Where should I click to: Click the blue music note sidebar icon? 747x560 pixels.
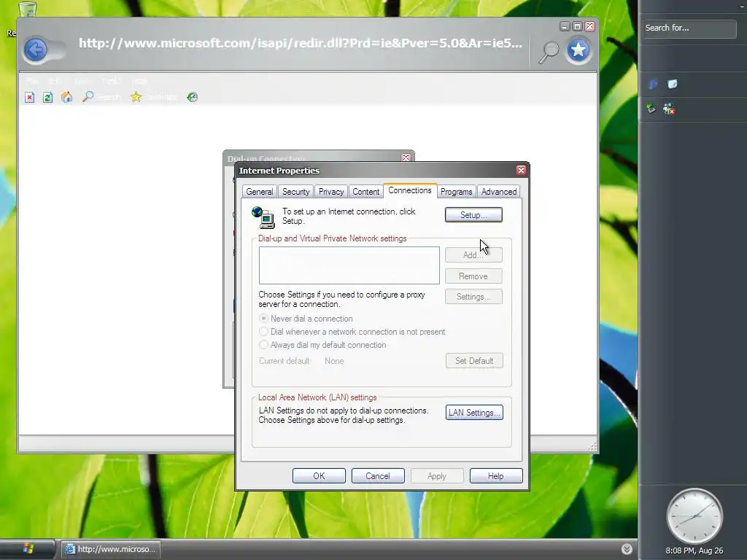(x=653, y=85)
